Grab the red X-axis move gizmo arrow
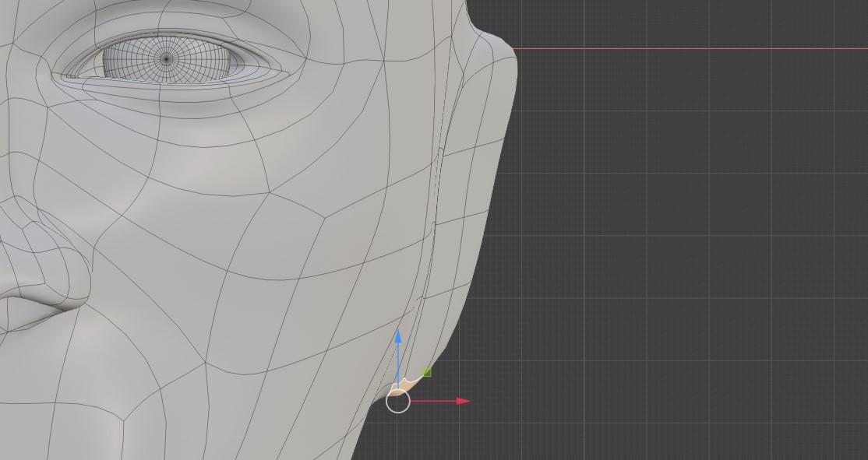Image resolution: width=868 pixels, height=460 pixels. (x=464, y=401)
